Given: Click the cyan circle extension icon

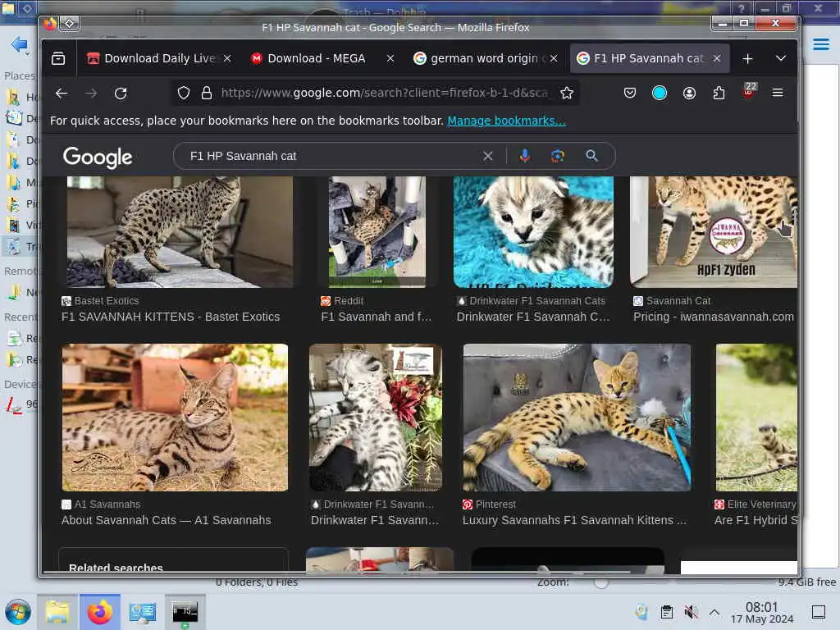Looking at the screenshot, I should [x=660, y=94].
